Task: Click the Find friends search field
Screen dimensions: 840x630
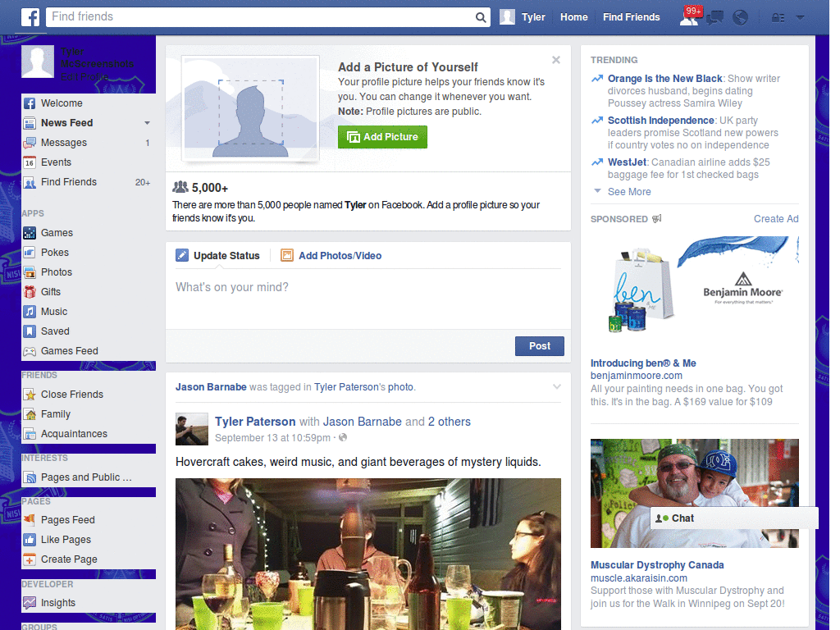Action: [262, 16]
